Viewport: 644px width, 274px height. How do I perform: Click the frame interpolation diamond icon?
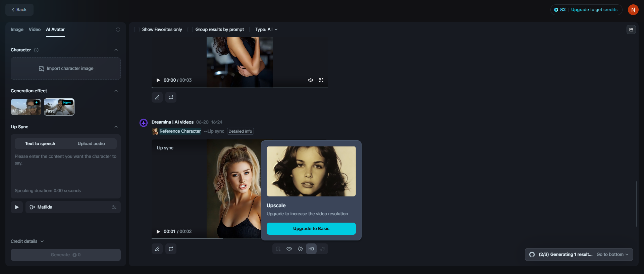tap(300, 249)
